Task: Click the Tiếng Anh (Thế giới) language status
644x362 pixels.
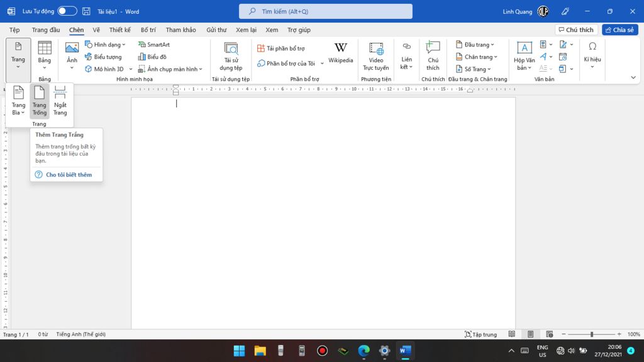Action: point(81,334)
